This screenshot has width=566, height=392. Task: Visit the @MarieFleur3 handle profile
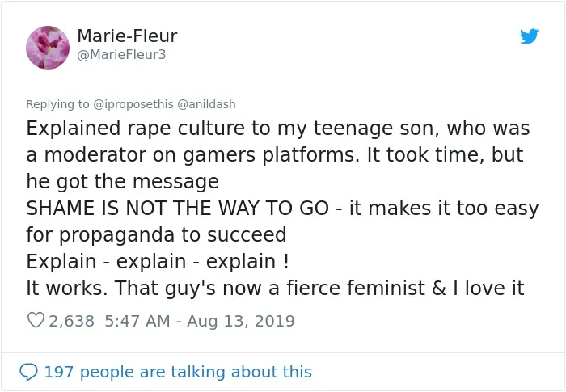tap(121, 54)
